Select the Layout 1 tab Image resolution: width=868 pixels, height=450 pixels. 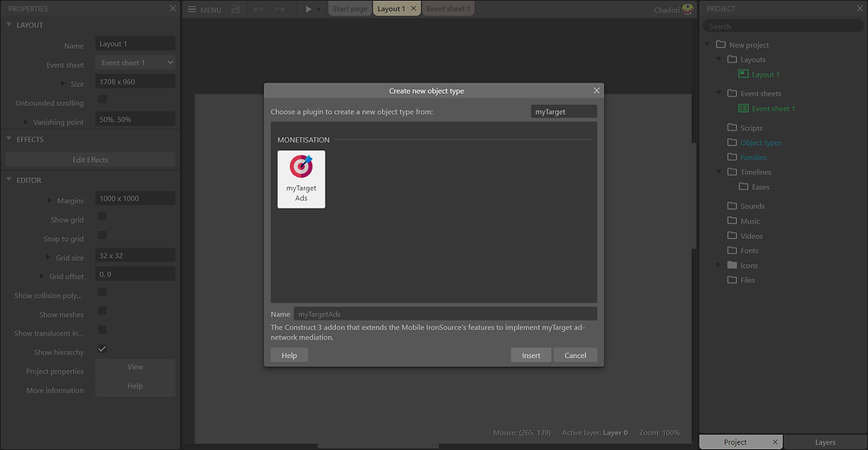pos(391,9)
